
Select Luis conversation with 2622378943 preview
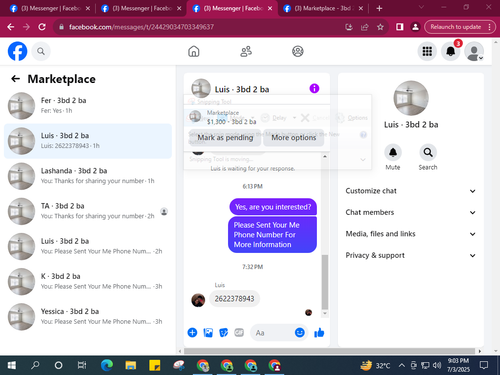[88, 141]
